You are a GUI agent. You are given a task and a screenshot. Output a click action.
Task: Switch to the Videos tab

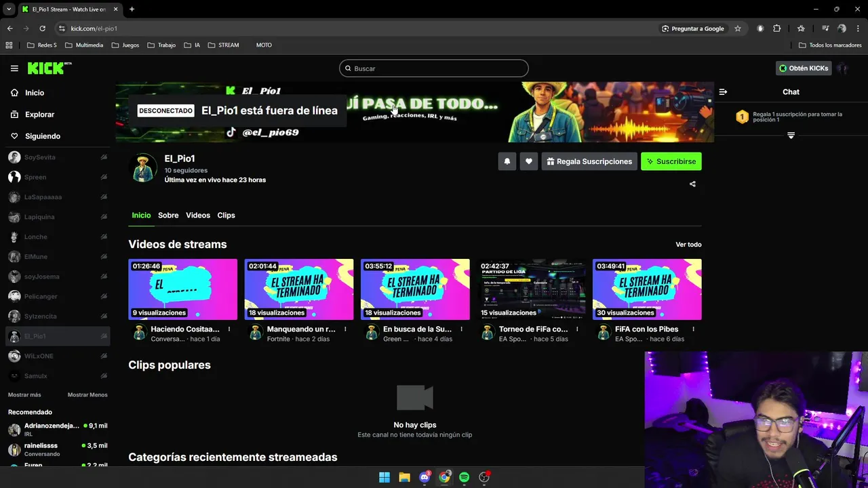pyautogui.click(x=198, y=216)
